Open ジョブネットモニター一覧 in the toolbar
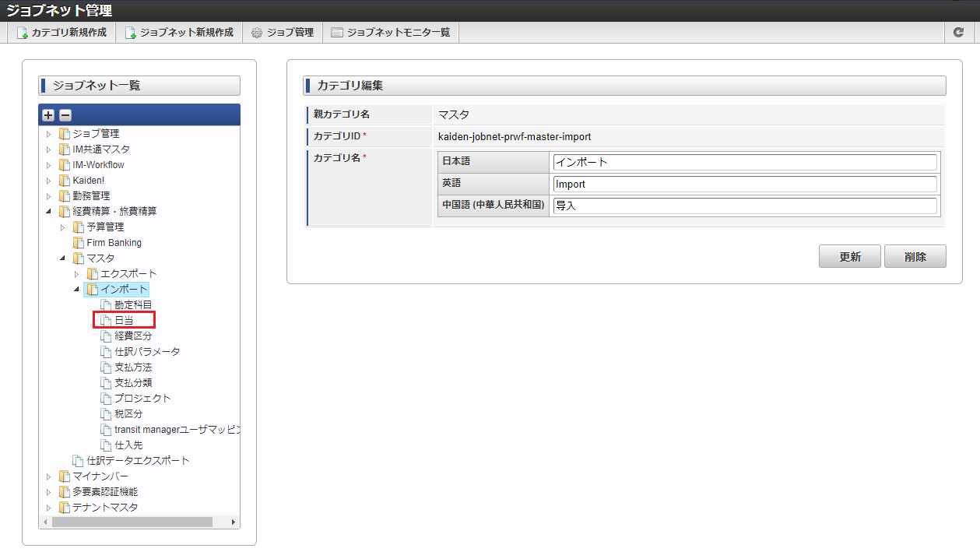The height and width of the screenshot is (552, 980). tap(390, 33)
